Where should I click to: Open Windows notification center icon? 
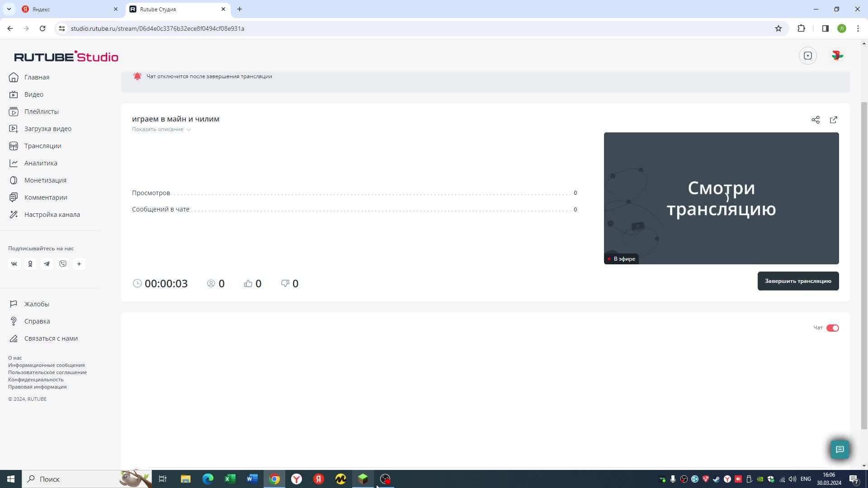coord(854,479)
